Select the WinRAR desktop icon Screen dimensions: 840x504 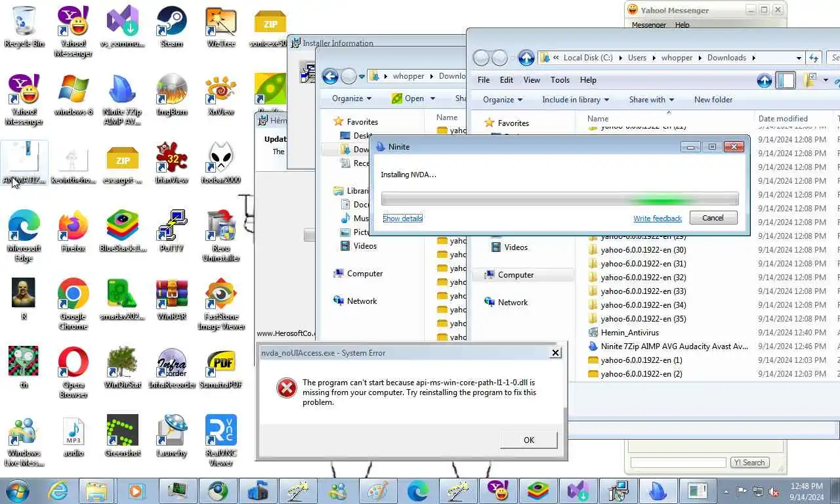pyautogui.click(x=171, y=299)
